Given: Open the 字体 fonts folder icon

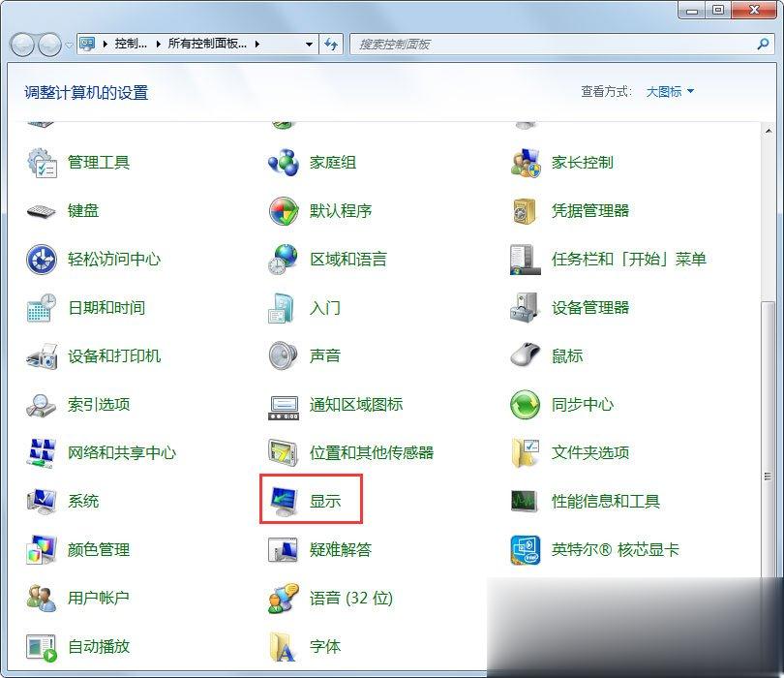Looking at the screenshot, I should pyautogui.click(x=283, y=647).
